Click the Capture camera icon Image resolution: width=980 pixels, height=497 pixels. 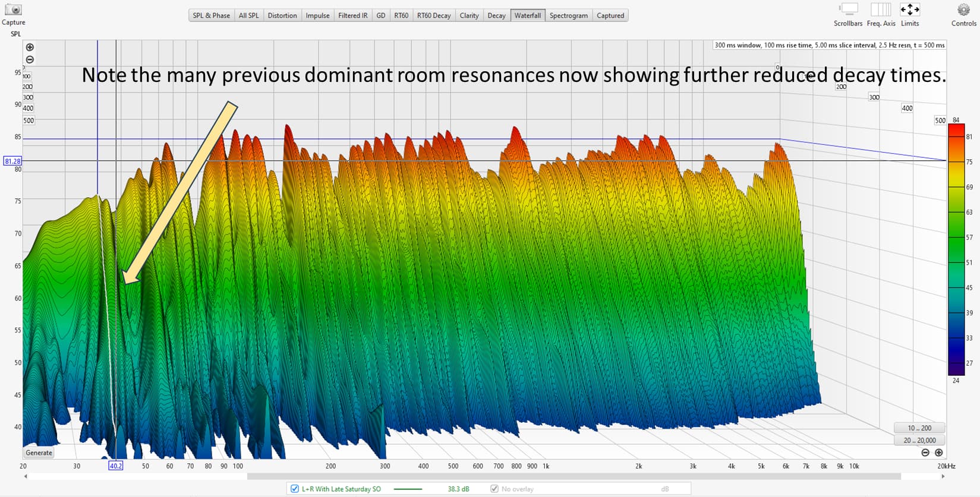point(13,10)
